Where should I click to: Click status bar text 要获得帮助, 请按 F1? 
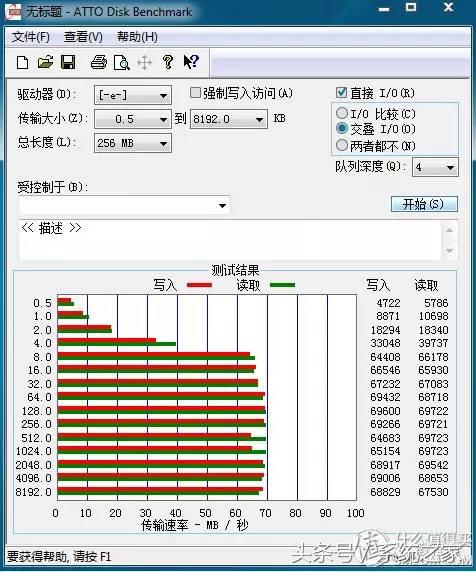point(59,556)
